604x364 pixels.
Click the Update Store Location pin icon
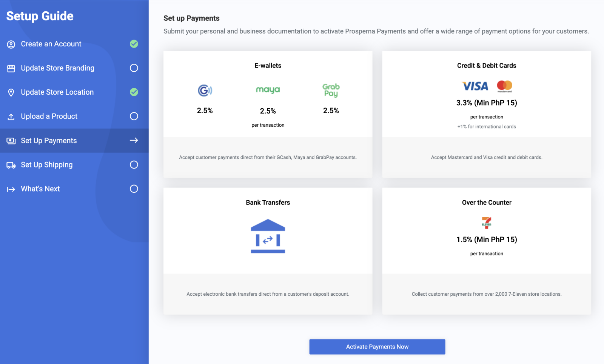coord(11,92)
